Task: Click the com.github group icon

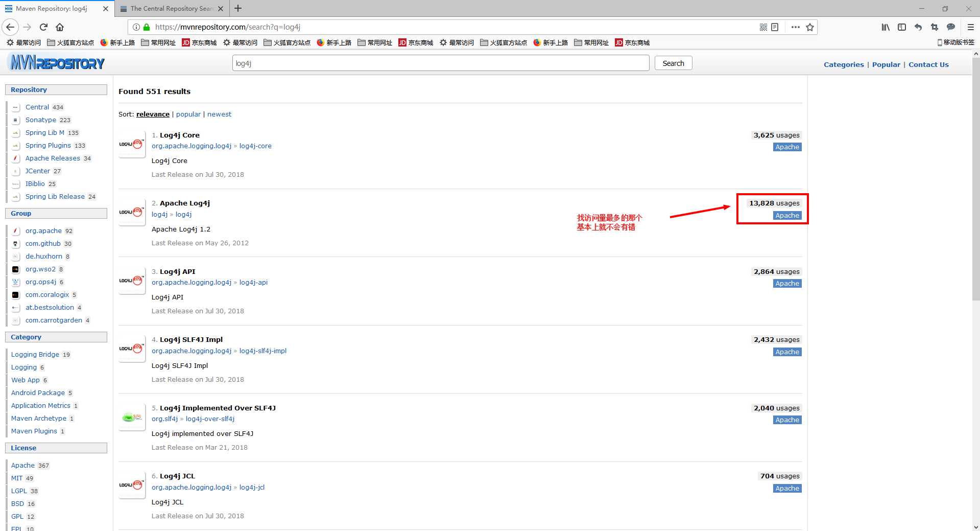Action: pos(16,244)
